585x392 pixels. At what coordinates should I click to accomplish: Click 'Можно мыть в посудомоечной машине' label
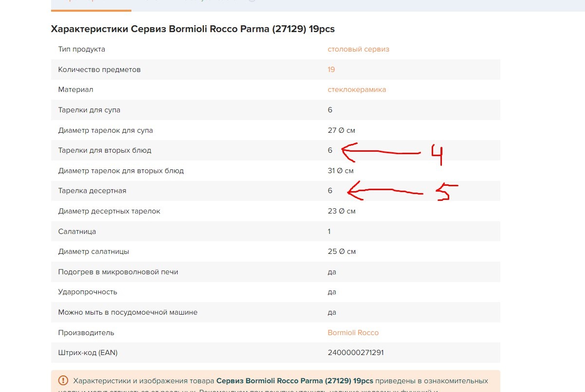click(x=128, y=312)
